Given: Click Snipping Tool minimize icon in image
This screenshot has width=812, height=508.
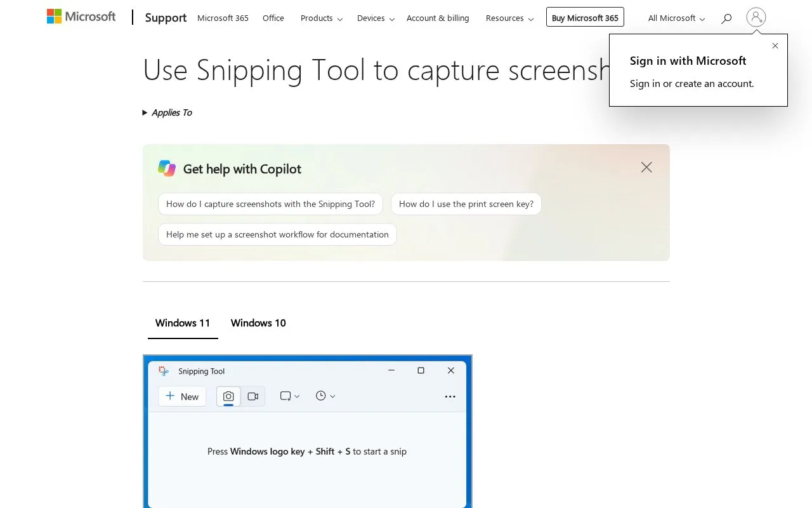Looking at the screenshot, I should click(391, 371).
